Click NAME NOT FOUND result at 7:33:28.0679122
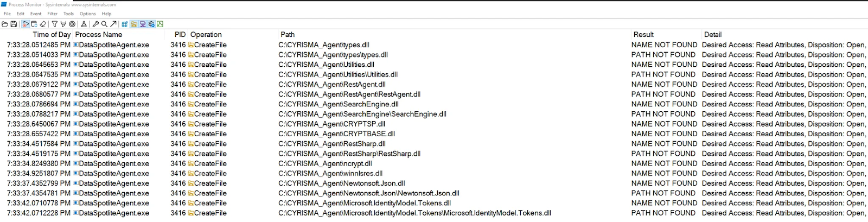The image size is (868, 222). [x=664, y=84]
